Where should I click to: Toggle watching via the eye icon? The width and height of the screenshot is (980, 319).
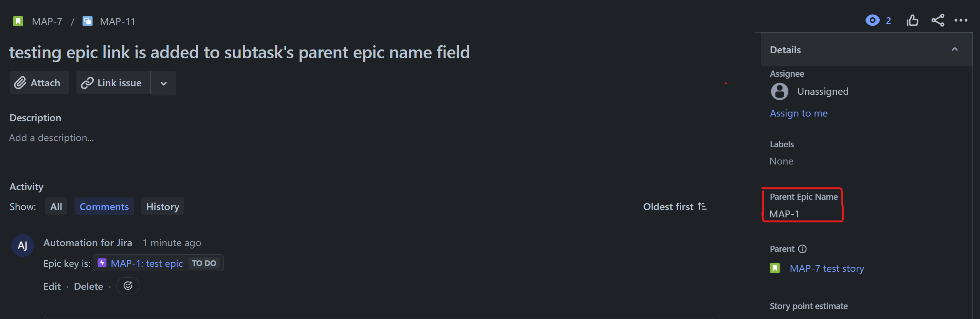tap(873, 20)
